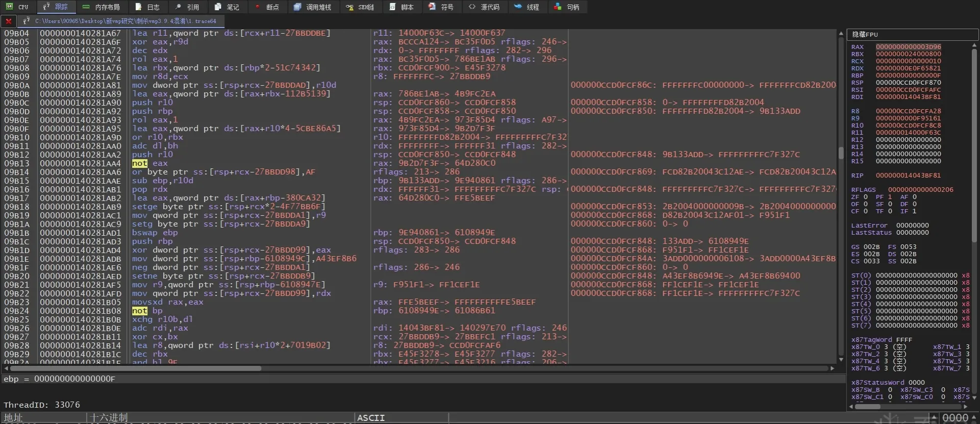980x424 pixels.
Task: Open the 符号 symbols tab
Action: tap(441, 7)
